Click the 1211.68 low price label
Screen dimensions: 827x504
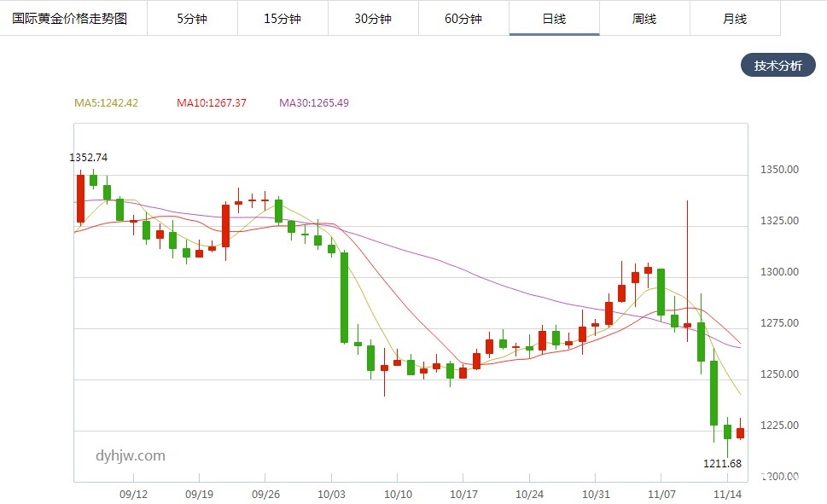(722, 464)
